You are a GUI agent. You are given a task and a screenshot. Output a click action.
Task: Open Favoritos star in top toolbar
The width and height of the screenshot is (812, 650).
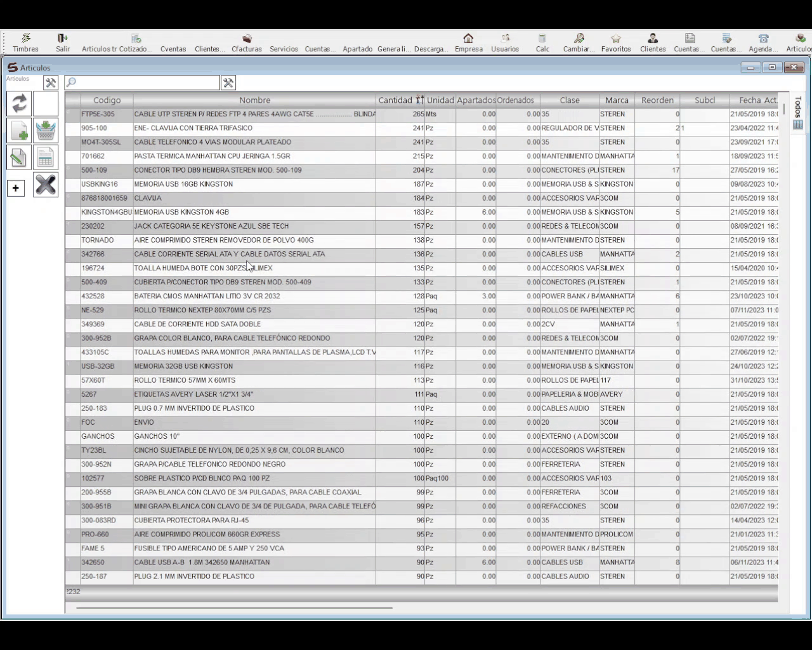(x=615, y=43)
